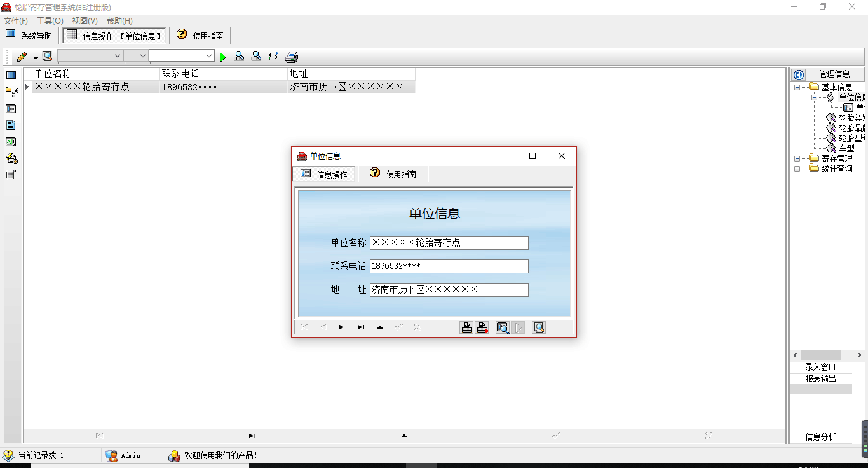Collapse the 单位信息 tree node
This screenshot has height=468, width=868.
tap(815, 97)
